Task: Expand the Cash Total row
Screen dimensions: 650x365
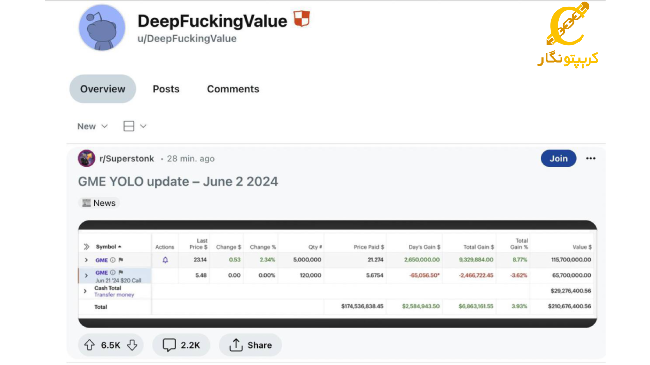Action: (85, 291)
